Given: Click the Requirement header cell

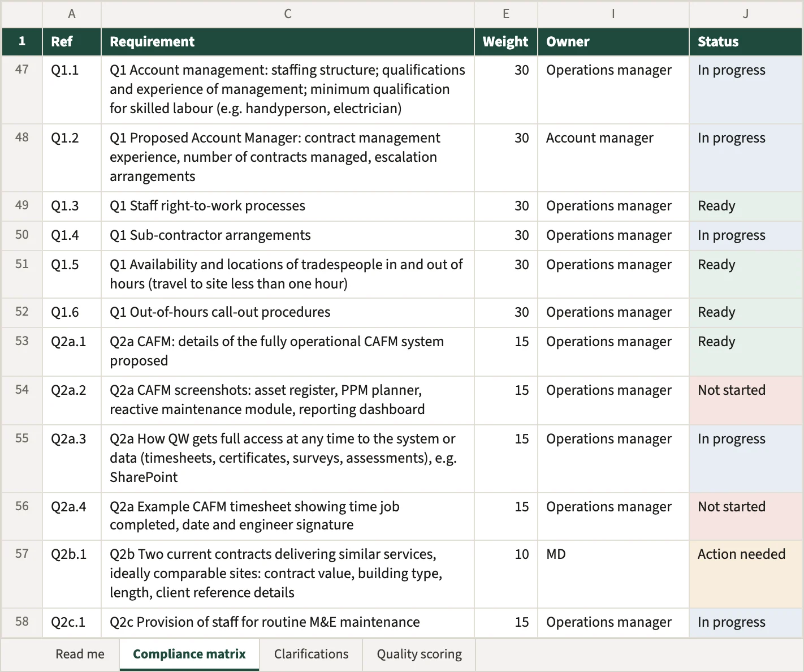Looking at the screenshot, I should click(x=288, y=42).
